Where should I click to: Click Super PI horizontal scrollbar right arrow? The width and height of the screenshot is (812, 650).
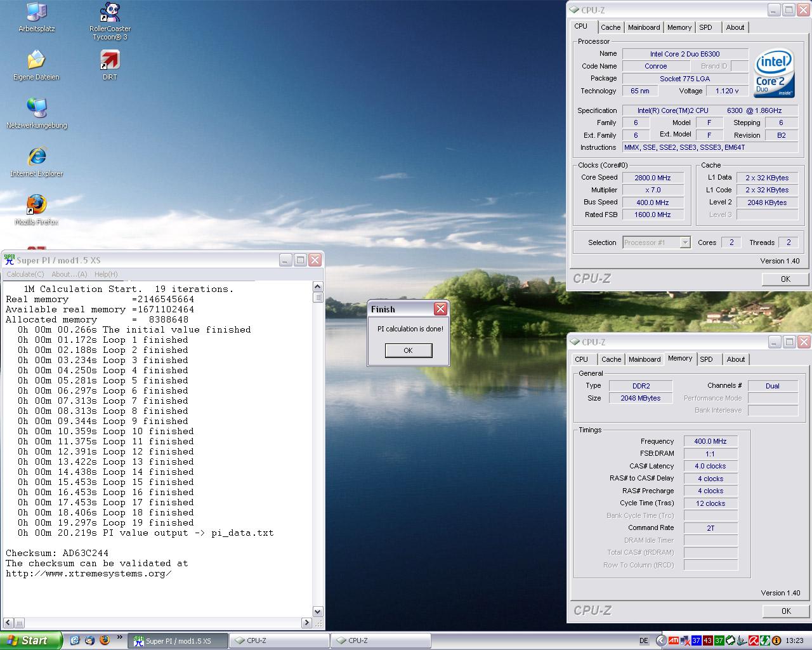[x=308, y=623]
